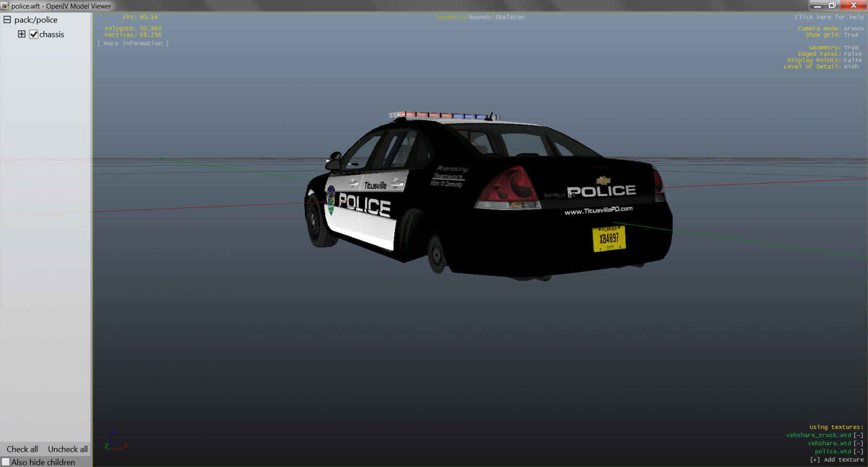Toggle the Show grid setting
The image size is (868, 467).
click(851, 35)
